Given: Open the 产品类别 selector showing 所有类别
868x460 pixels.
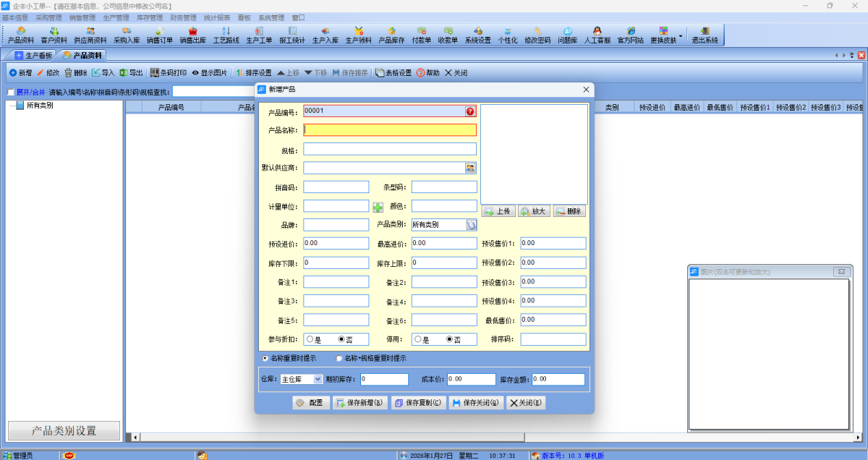Looking at the screenshot, I should tap(471, 225).
